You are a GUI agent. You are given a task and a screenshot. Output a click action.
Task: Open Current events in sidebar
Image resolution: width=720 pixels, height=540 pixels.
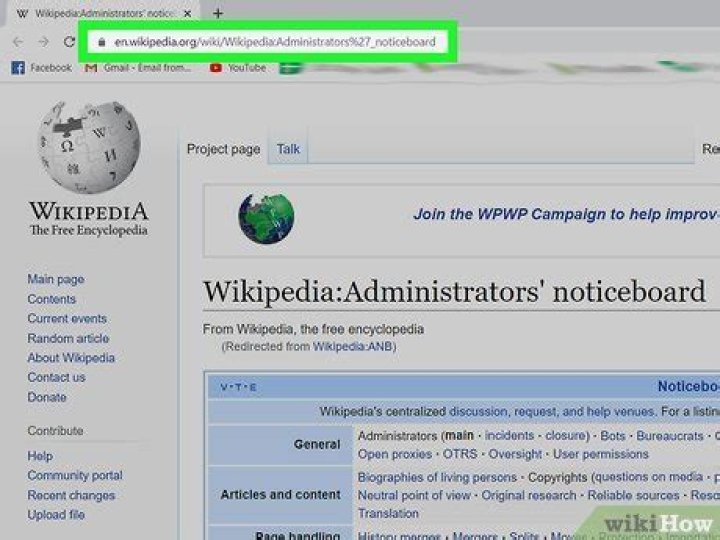pos(67,318)
